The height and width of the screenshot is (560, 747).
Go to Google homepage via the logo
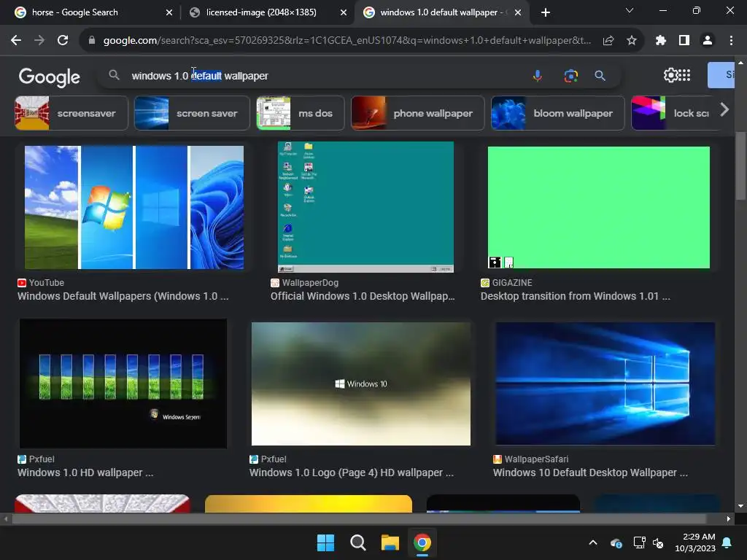click(50, 77)
